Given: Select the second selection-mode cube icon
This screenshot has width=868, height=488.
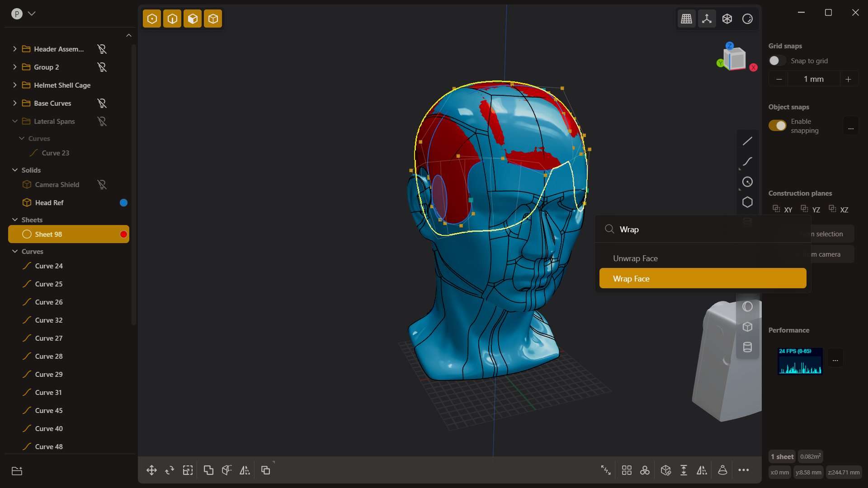Looking at the screenshot, I should [x=172, y=19].
